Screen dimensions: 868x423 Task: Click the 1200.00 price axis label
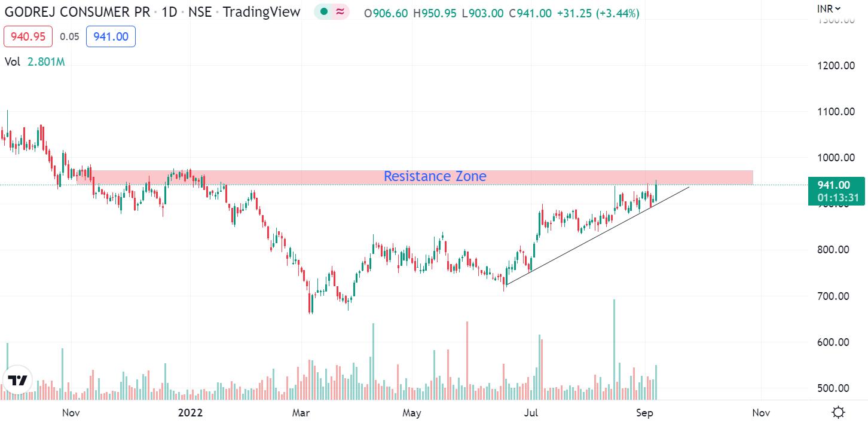[x=836, y=65]
